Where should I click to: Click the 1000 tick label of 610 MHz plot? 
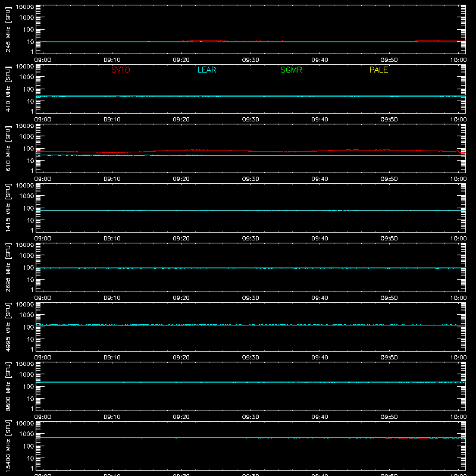(x=27, y=136)
